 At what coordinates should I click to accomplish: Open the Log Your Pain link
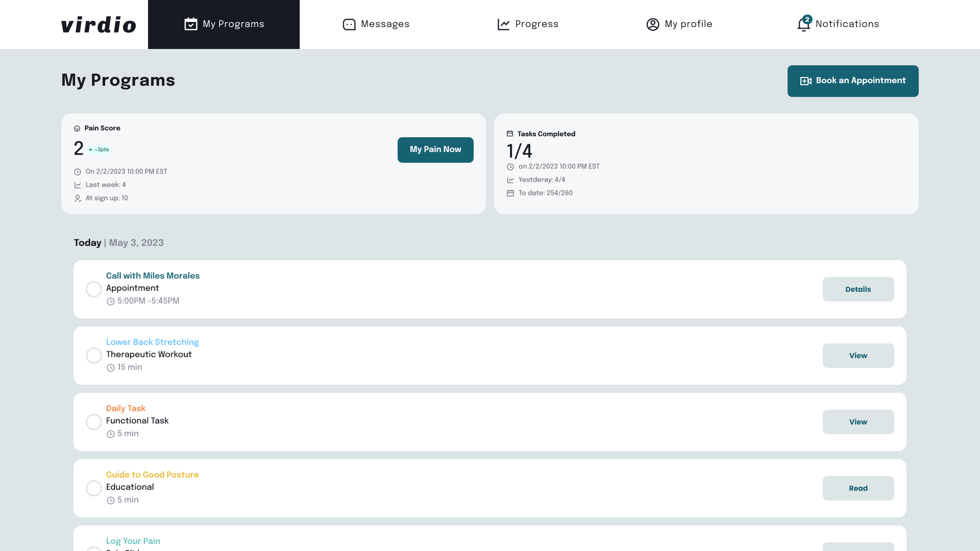133,541
